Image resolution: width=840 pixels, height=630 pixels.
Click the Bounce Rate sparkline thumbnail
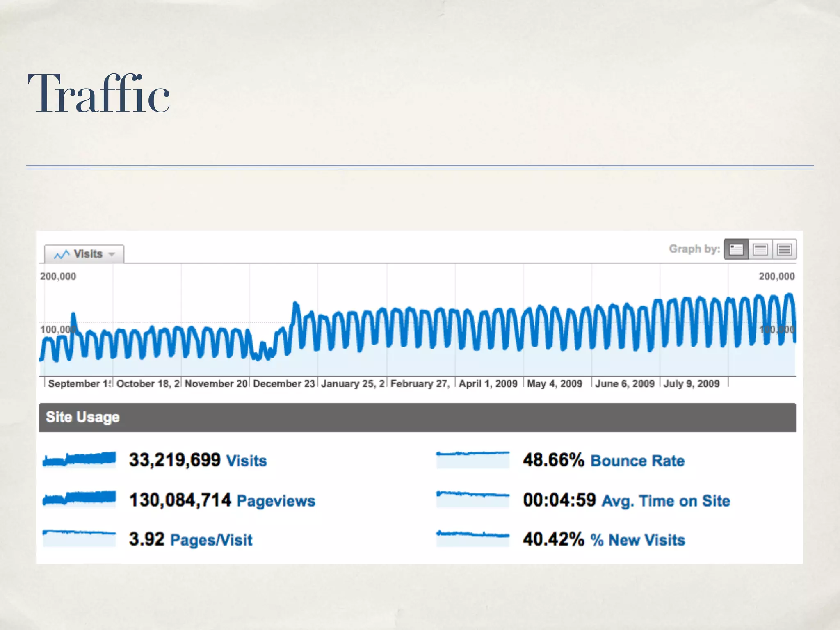[x=472, y=459]
